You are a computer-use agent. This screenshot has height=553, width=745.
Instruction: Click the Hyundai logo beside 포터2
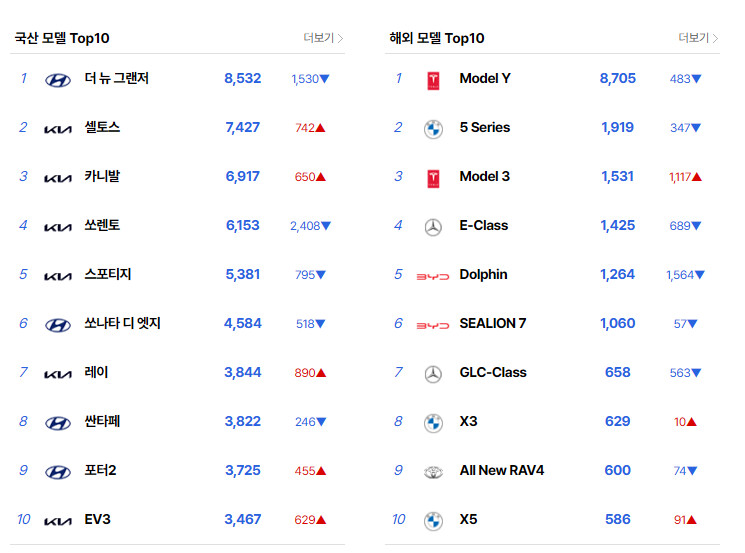58,472
